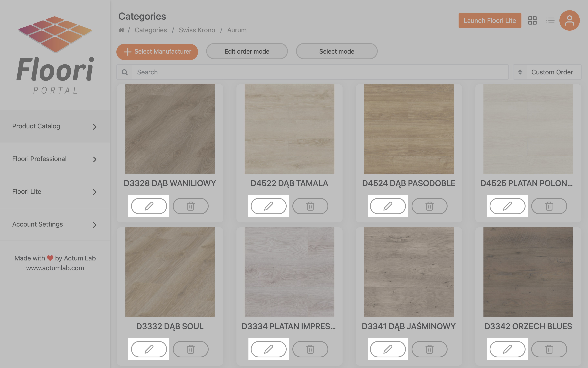Open D3342 ORZECH BLUES thumbnail
The height and width of the screenshot is (368, 588).
pos(528,272)
